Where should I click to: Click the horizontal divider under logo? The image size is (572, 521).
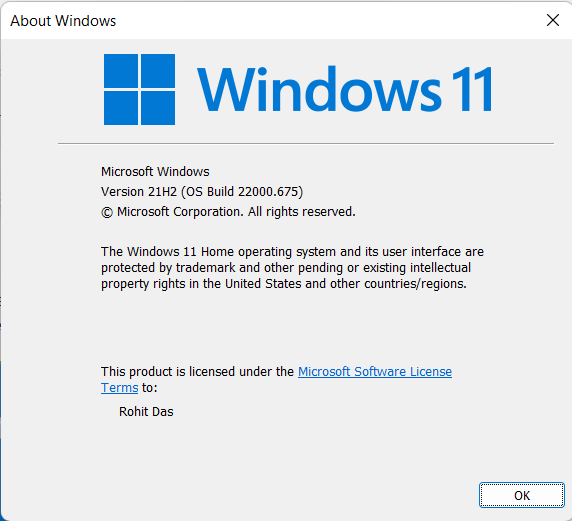(306, 143)
